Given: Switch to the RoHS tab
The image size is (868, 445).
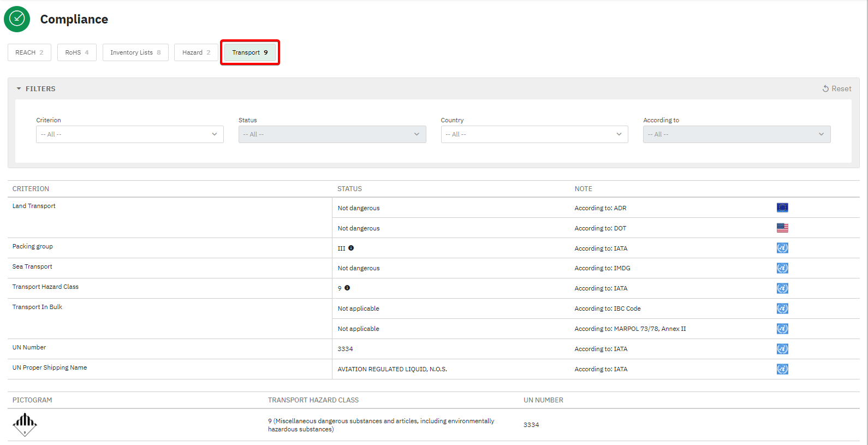Looking at the screenshot, I should point(76,52).
